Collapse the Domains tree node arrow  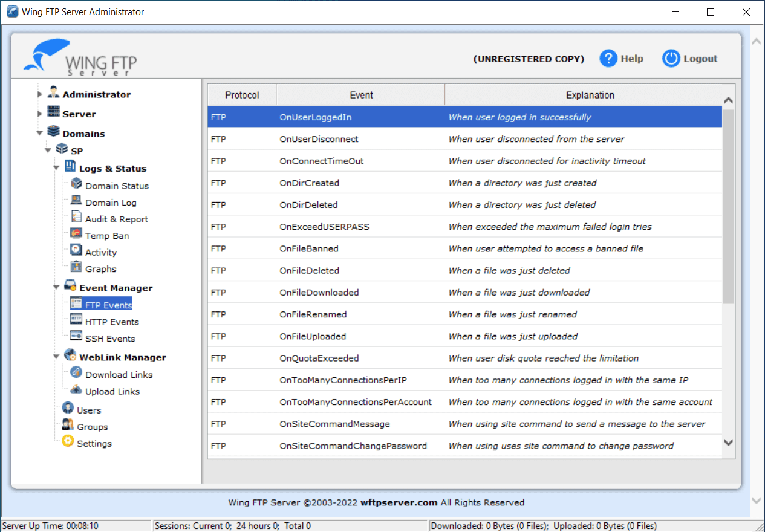coord(40,134)
